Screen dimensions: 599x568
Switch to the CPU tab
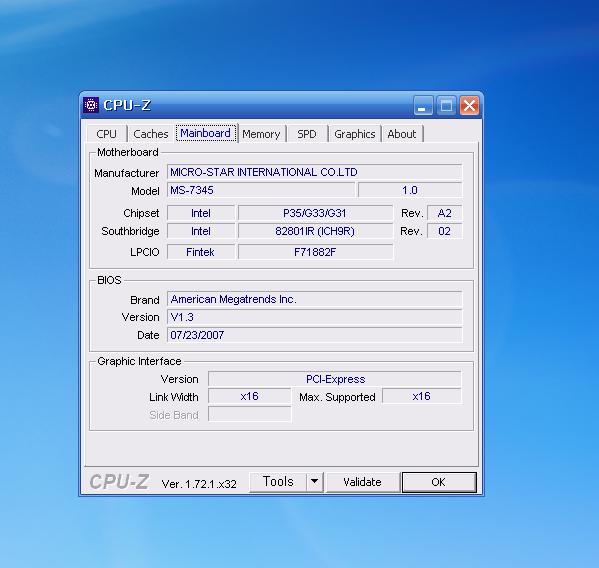(x=106, y=134)
